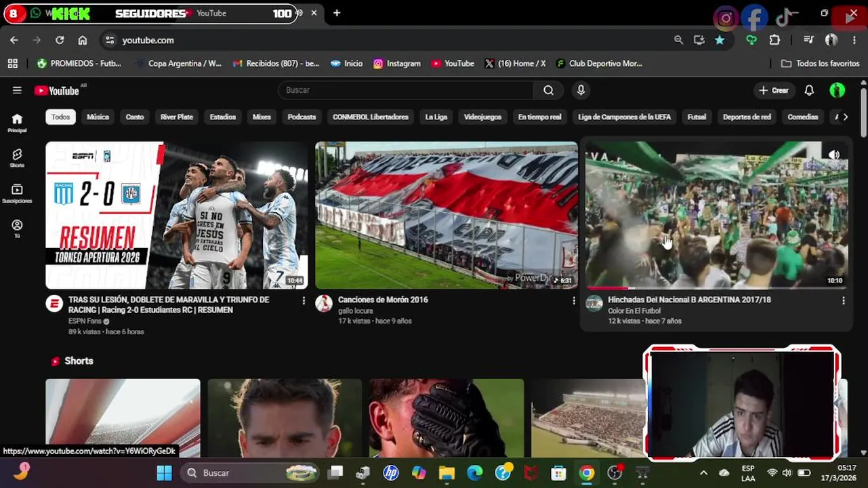Open the HP app from the taskbar
This screenshot has height=488, width=868.
pyautogui.click(x=391, y=473)
